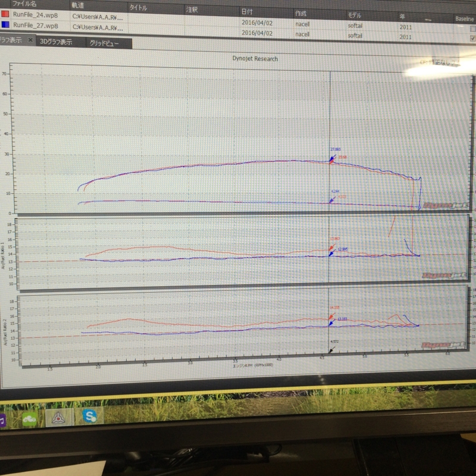
Task: Open the Dynojet triangular app icon in taskbar
Action: tap(58, 418)
